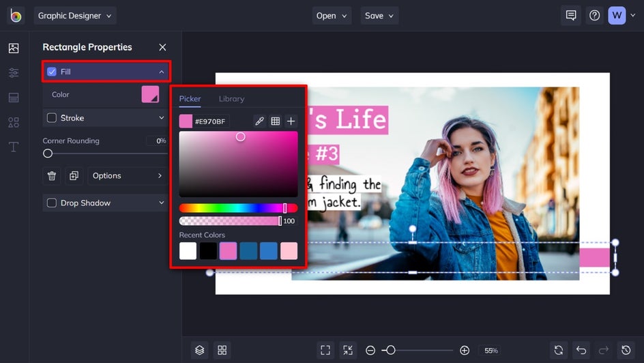Click the saturation gradient picker area
This screenshot has width=644, height=363.
(x=238, y=164)
